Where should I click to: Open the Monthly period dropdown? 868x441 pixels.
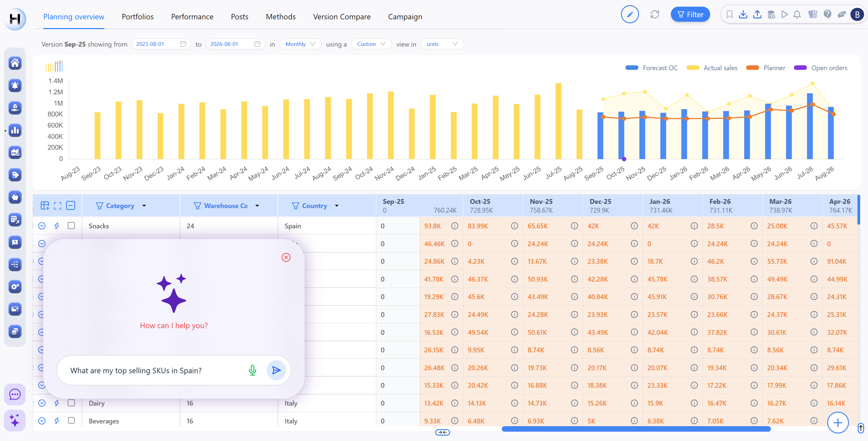[x=300, y=44]
